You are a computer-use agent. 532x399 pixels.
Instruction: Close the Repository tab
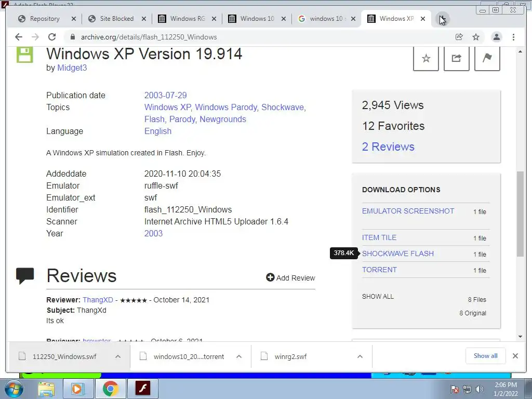[74, 19]
